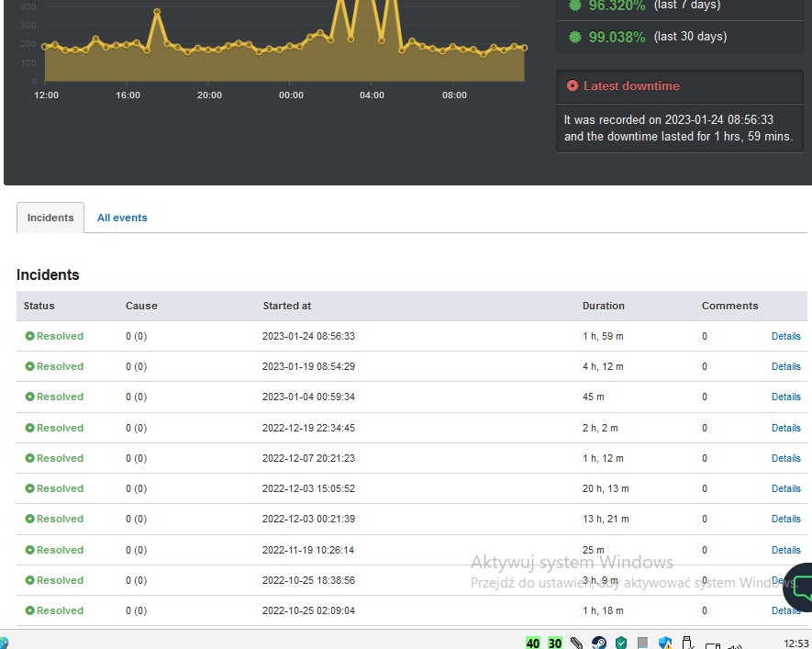Click the Status column header
This screenshot has height=649, width=812.
point(39,306)
